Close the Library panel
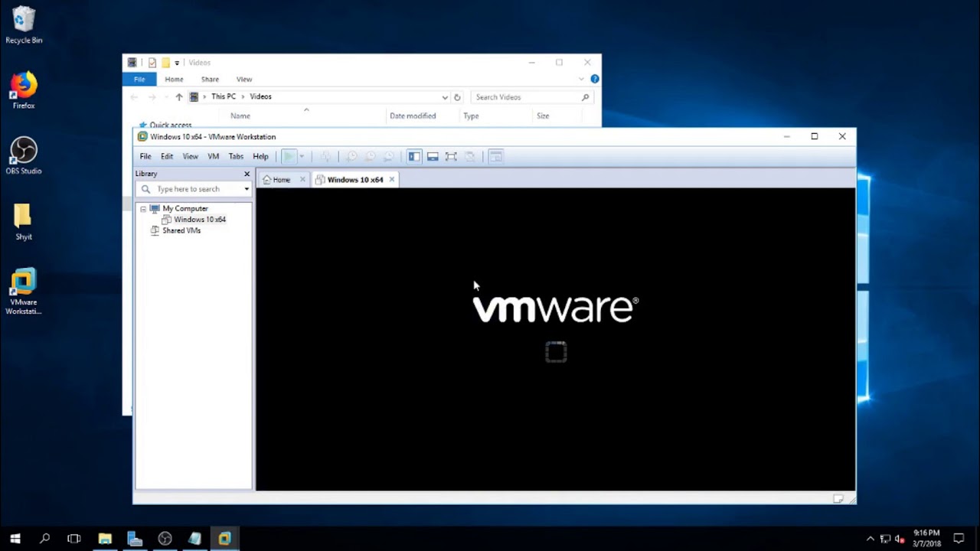The image size is (980, 551). tap(247, 174)
